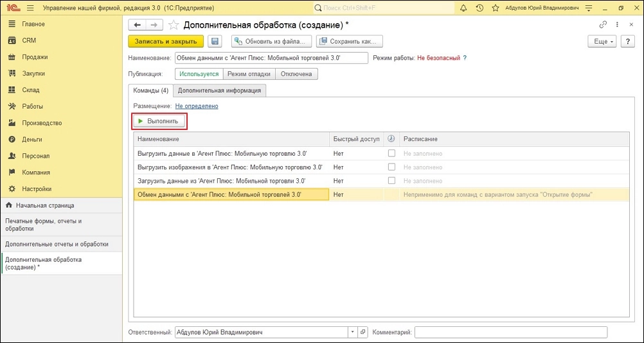Open Персонал section in sidebar
The image size is (644, 343).
coord(61,156)
